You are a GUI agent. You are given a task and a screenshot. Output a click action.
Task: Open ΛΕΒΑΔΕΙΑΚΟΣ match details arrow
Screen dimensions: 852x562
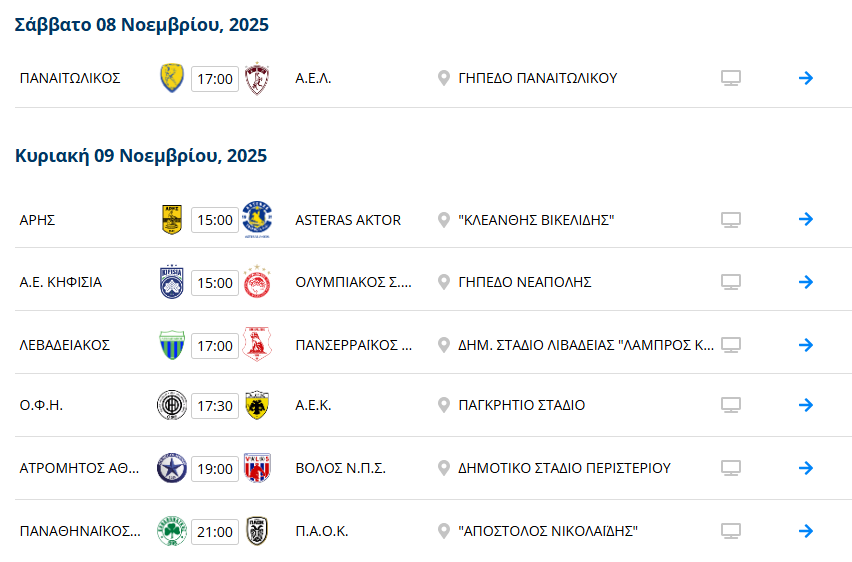click(806, 345)
